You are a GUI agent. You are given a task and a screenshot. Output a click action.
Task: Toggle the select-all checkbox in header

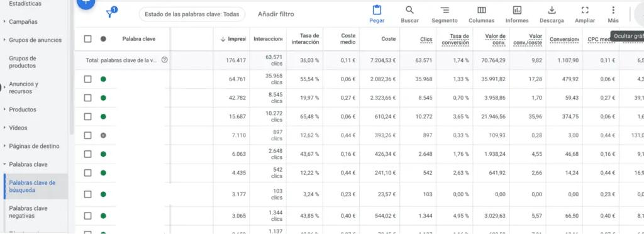pyautogui.click(x=87, y=39)
